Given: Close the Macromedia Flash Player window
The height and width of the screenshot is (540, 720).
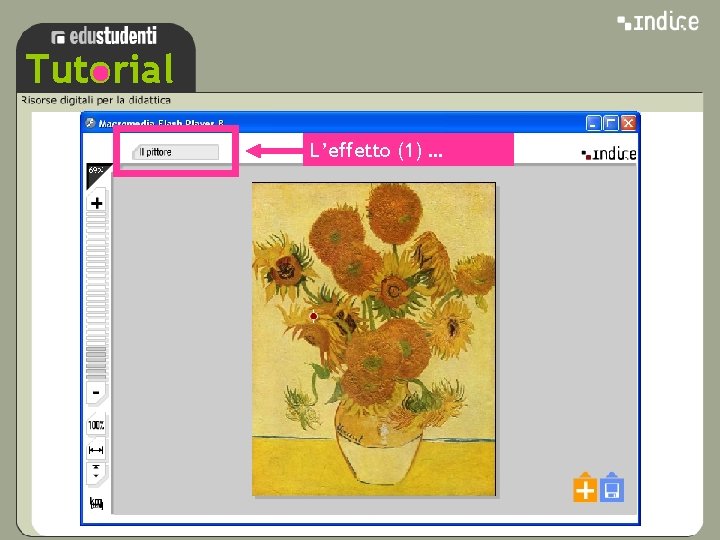Looking at the screenshot, I should [628, 123].
